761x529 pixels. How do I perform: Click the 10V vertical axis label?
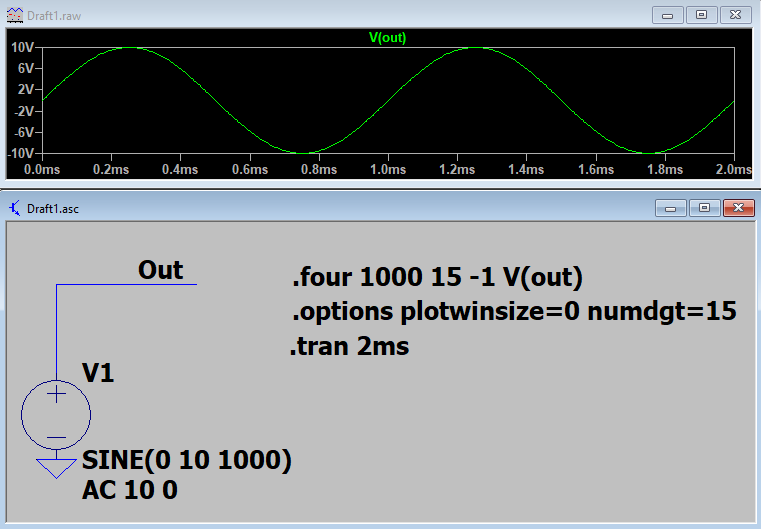tap(22, 47)
